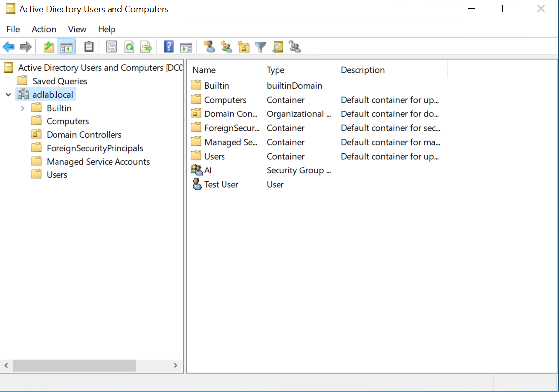Navigate back using the Back arrow
This screenshot has width=559, height=392.
(8, 46)
